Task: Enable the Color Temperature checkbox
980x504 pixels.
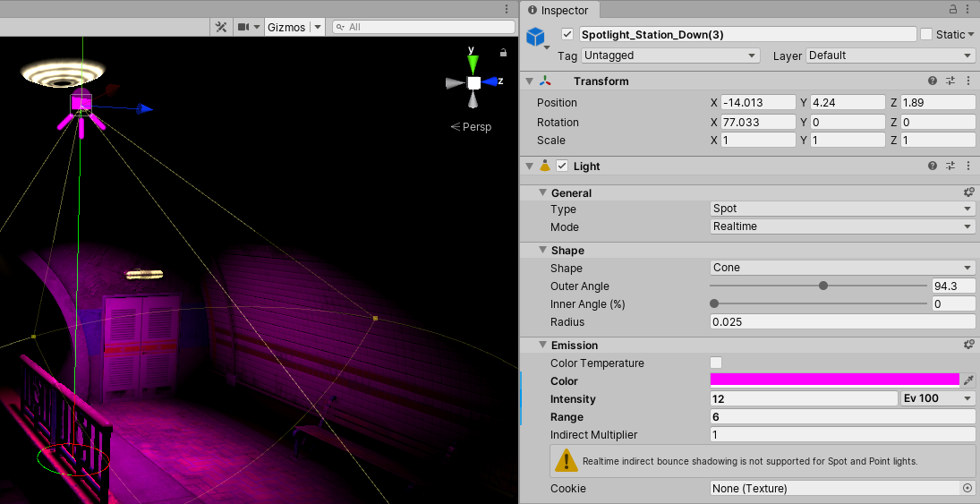Action: pos(716,363)
